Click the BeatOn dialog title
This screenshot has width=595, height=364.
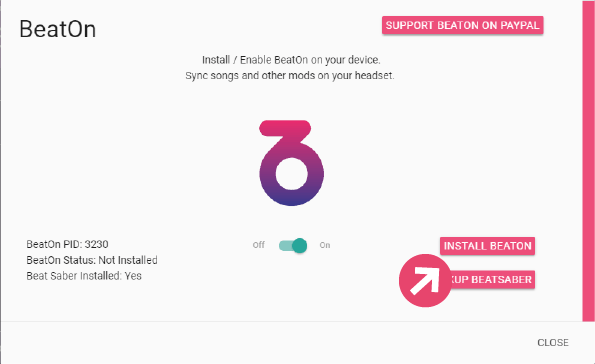click(58, 29)
